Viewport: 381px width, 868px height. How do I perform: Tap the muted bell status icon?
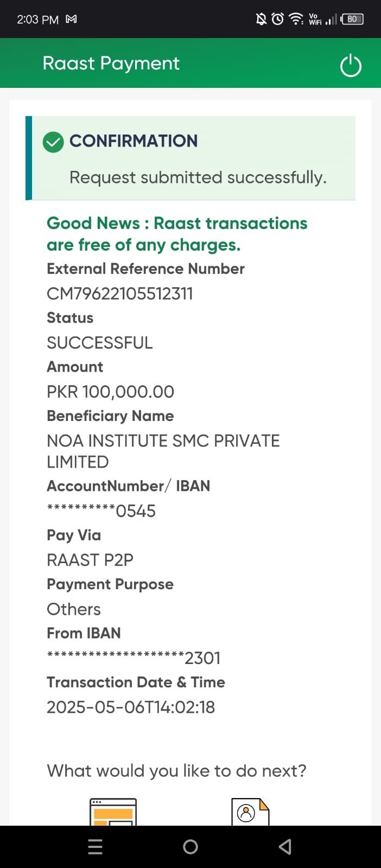pos(261,19)
